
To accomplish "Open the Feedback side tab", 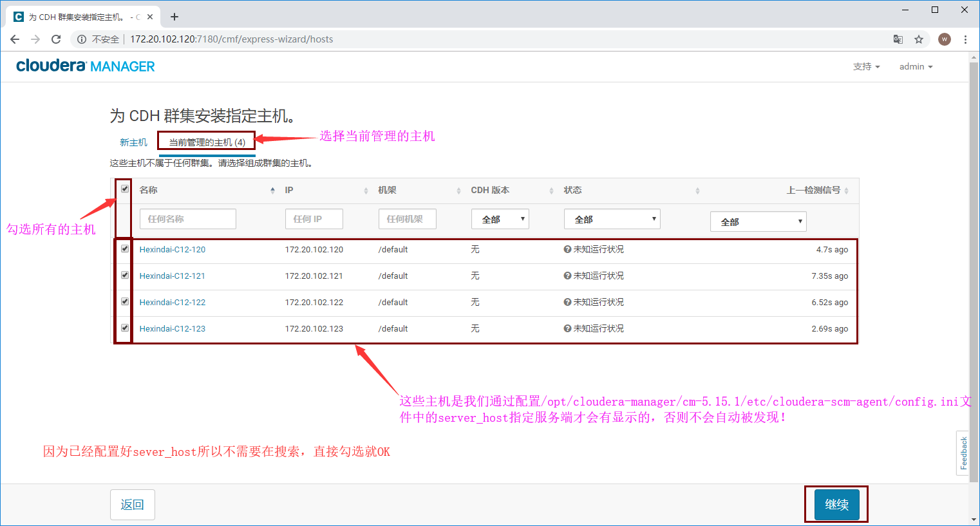I will (963, 453).
